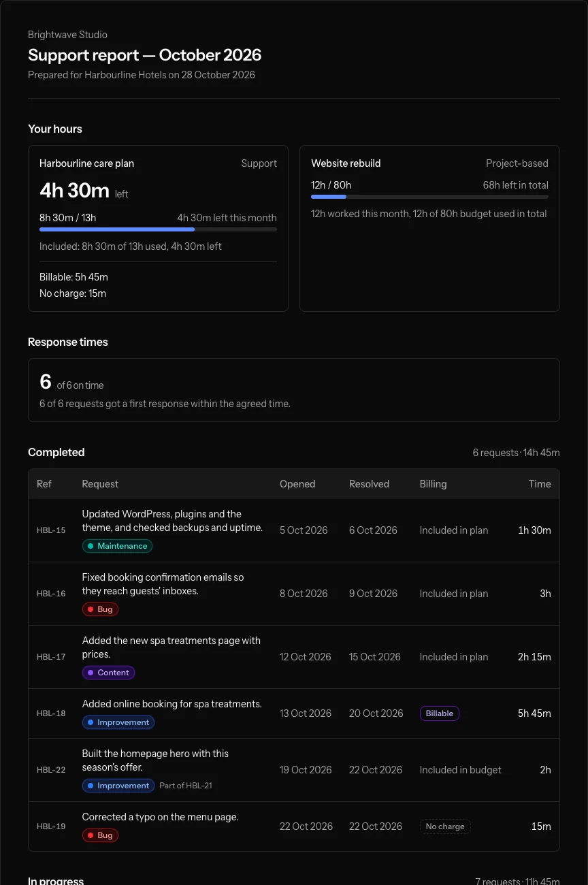588x885 pixels.
Task: Select the "Website rebuild" card title
Action: [346, 163]
